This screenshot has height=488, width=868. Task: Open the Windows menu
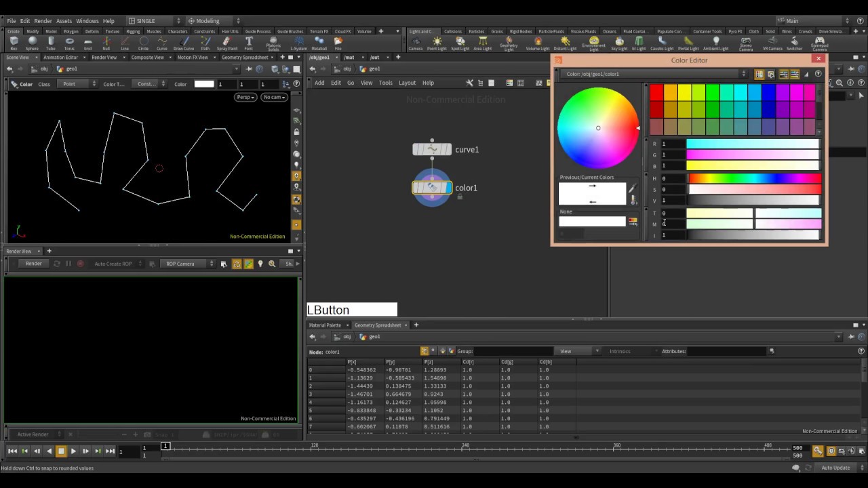[x=87, y=21]
